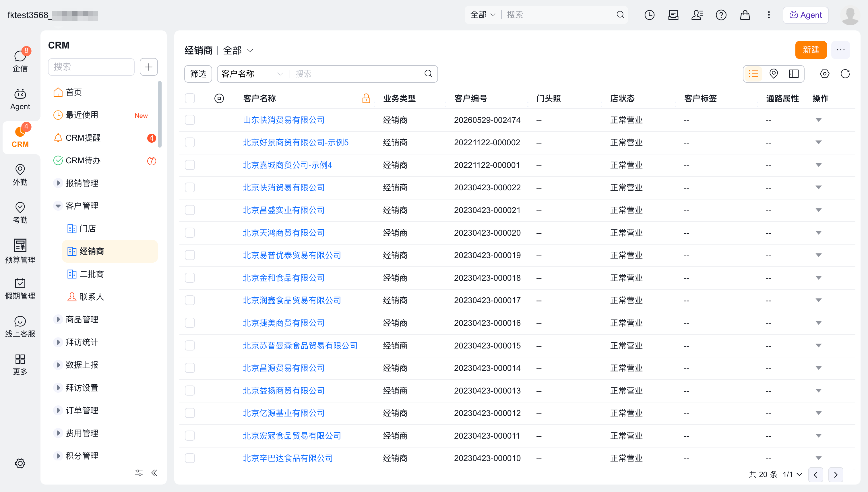Open 北京昌盛实业有限公司 customer link
This screenshot has width=868, height=492.
coord(284,210)
